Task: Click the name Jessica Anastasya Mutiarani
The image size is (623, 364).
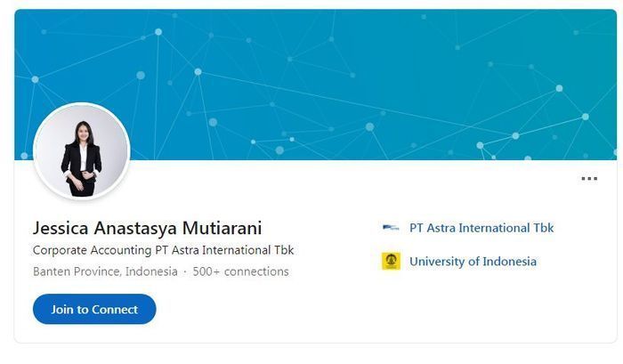Action: (148, 228)
